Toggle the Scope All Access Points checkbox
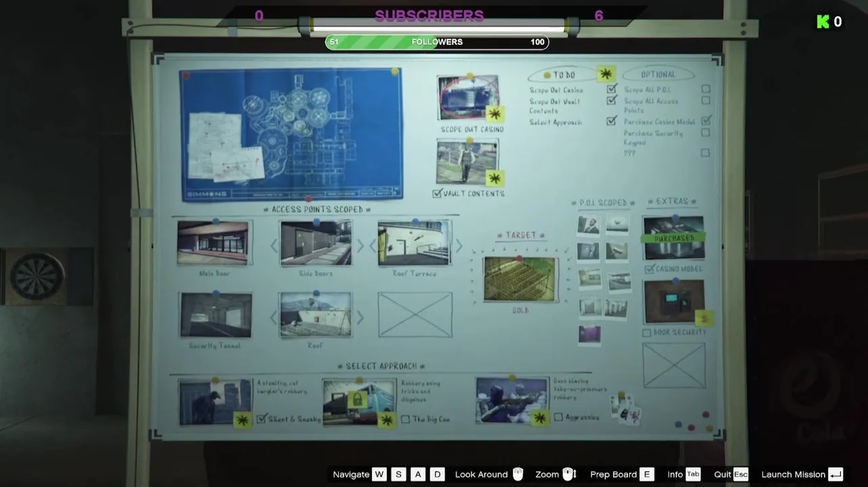 tap(706, 100)
